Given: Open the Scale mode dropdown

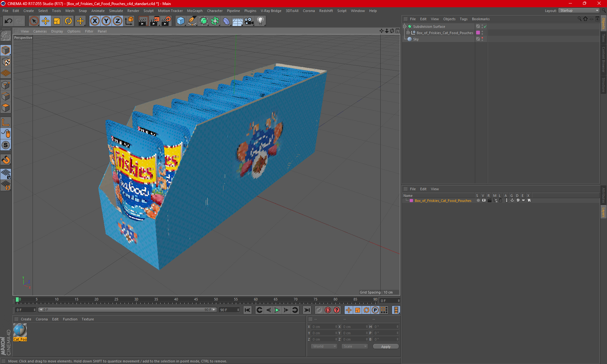Looking at the screenshot, I should 355,346.
